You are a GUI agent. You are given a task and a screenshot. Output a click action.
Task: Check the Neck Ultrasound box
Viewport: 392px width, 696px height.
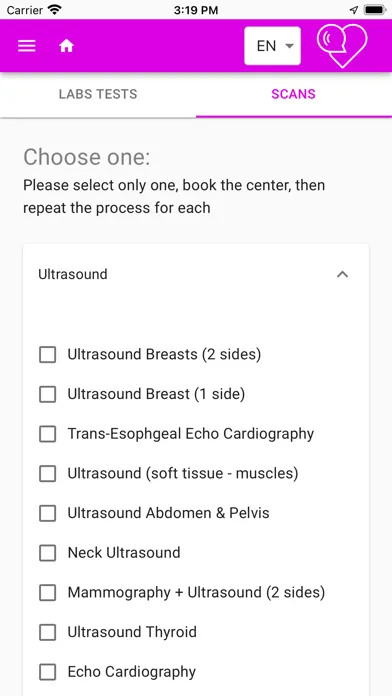48,553
